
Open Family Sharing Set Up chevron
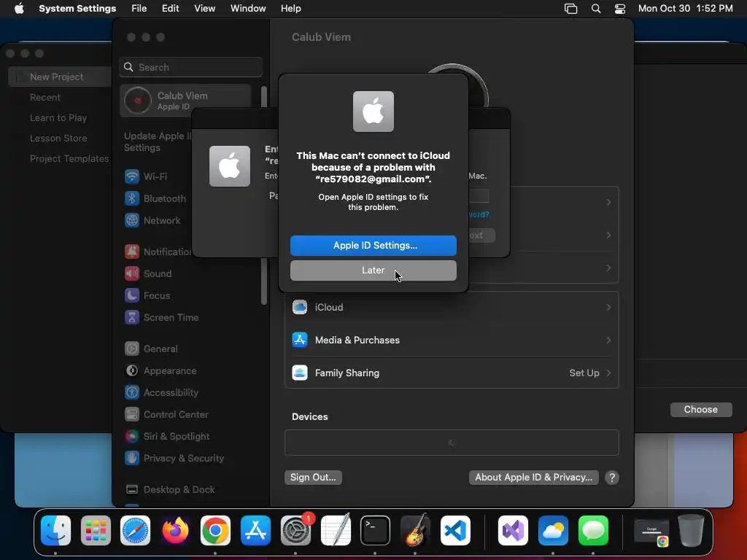(608, 373)
